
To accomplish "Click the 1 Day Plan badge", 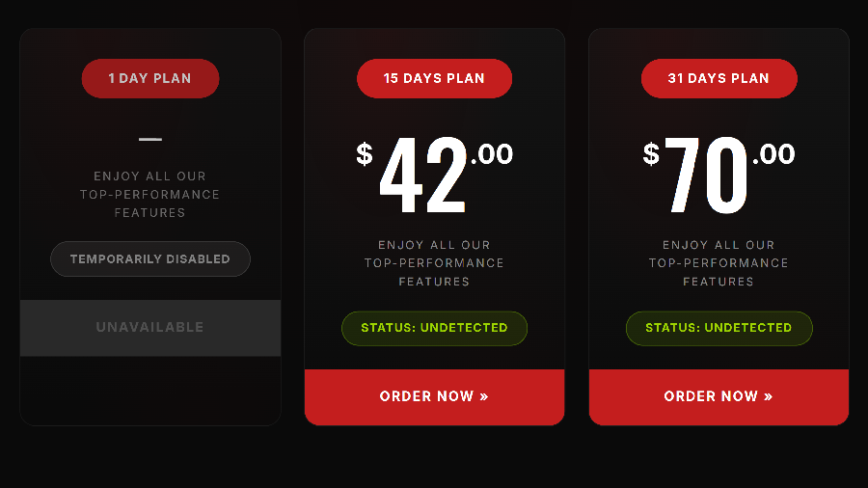I will click(x=150, y=78).
